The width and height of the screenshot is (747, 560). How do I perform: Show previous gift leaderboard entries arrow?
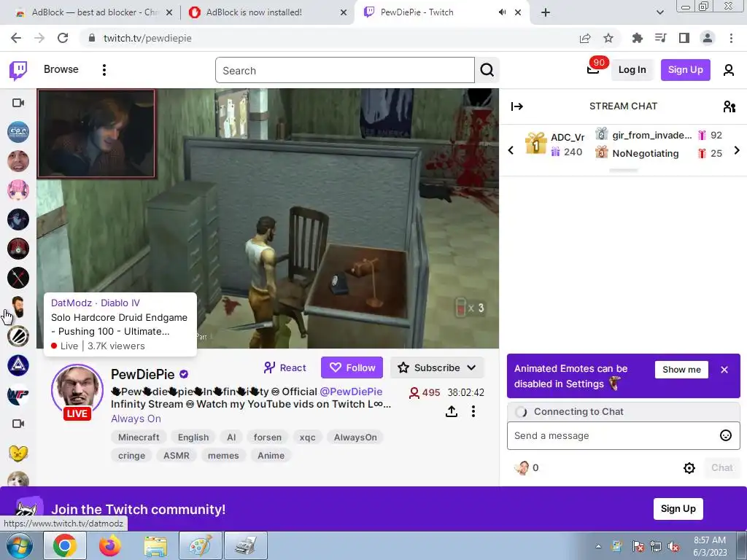click(511, 150)
